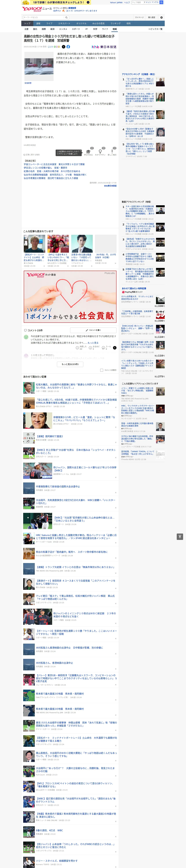Select the スポーツ category
Image resolution: width=186 pixels, height=868 pixels.
click(x=76, y=29)
